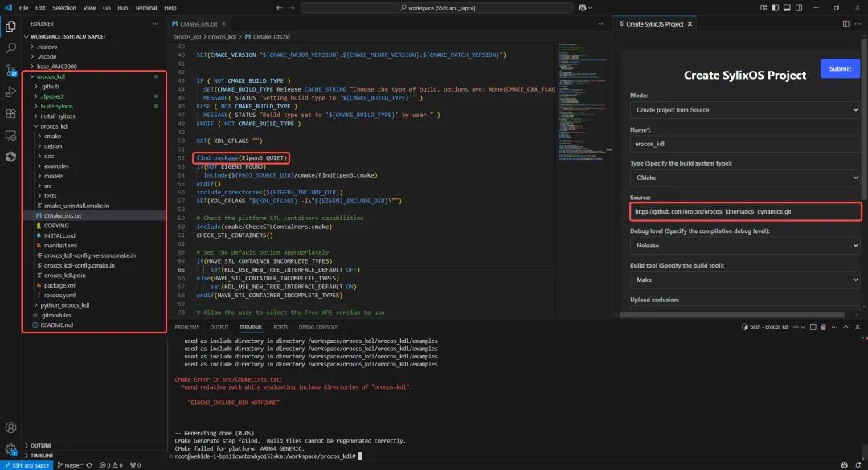Submit the Create SylixOS Project form
The width and height of the screenshot is (868, 470).
coord(840,68)
